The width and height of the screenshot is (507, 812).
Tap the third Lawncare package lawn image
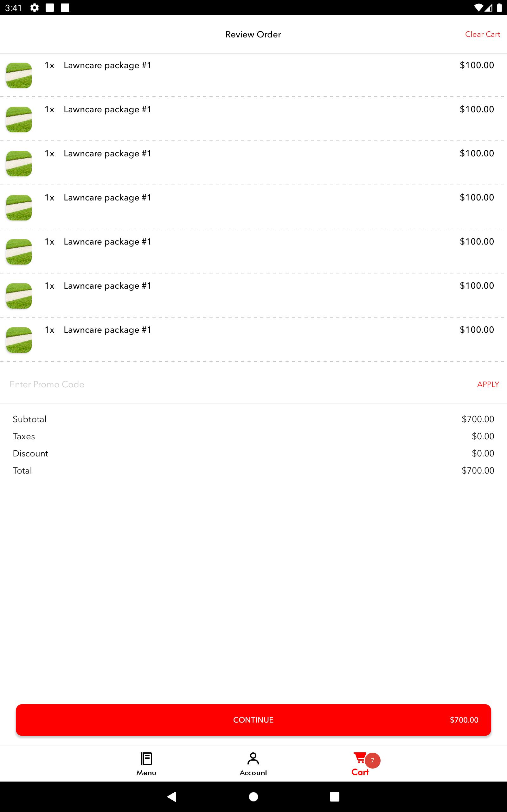pos(19,164)
